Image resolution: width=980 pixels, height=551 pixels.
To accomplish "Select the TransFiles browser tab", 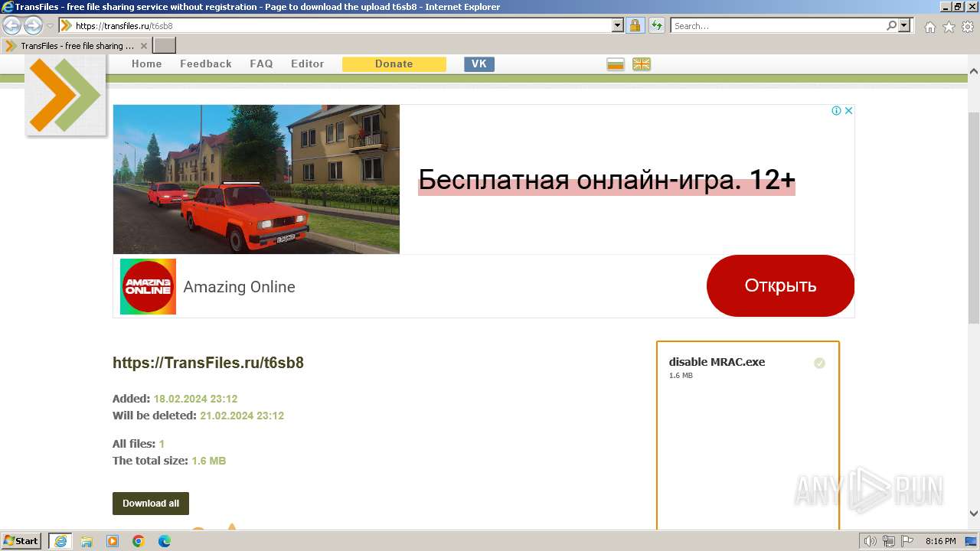I will pyautogui.click(x=76, y=46).
